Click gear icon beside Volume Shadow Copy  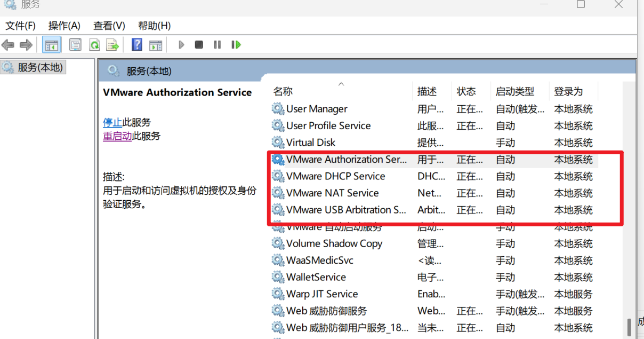click(278, 243)
